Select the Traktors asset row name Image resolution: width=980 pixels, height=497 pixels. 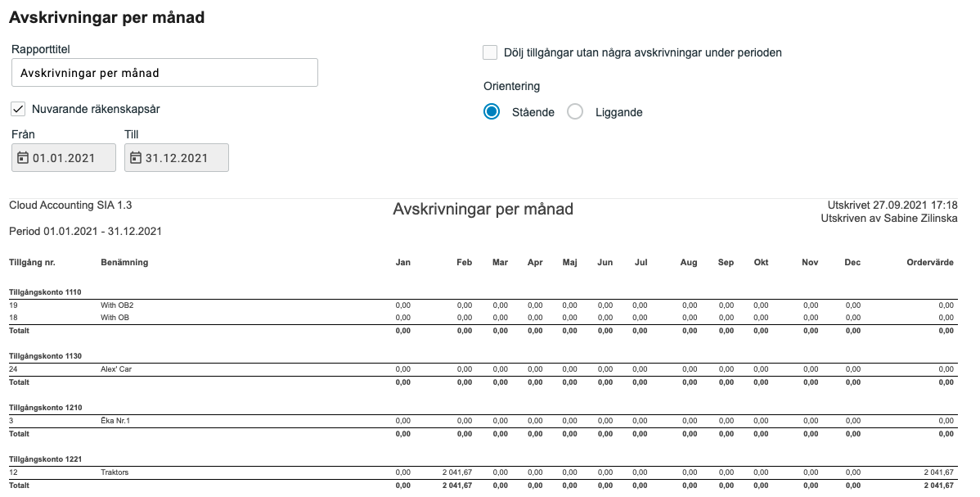(x=115, y=472)
